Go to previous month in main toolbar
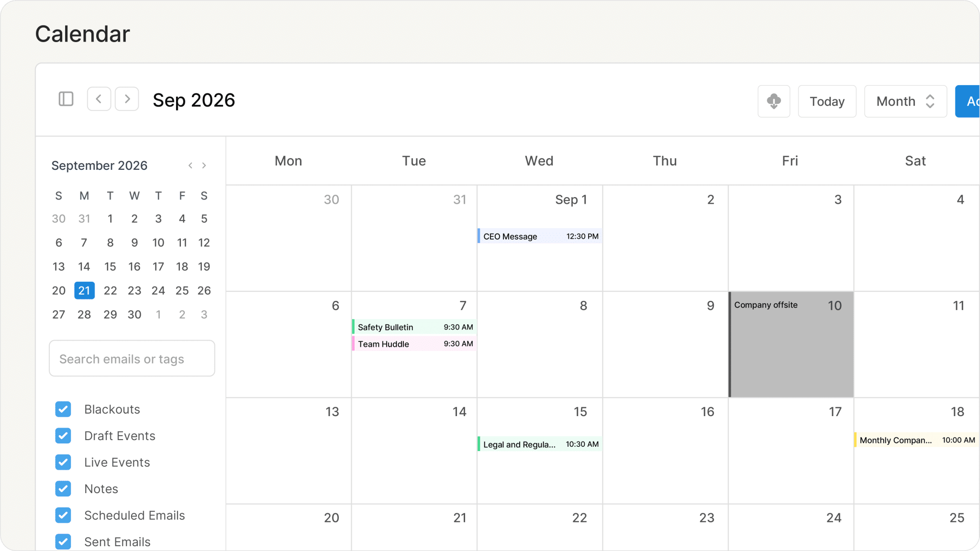This screenshot has width=980, height=551. coord(99,99)
